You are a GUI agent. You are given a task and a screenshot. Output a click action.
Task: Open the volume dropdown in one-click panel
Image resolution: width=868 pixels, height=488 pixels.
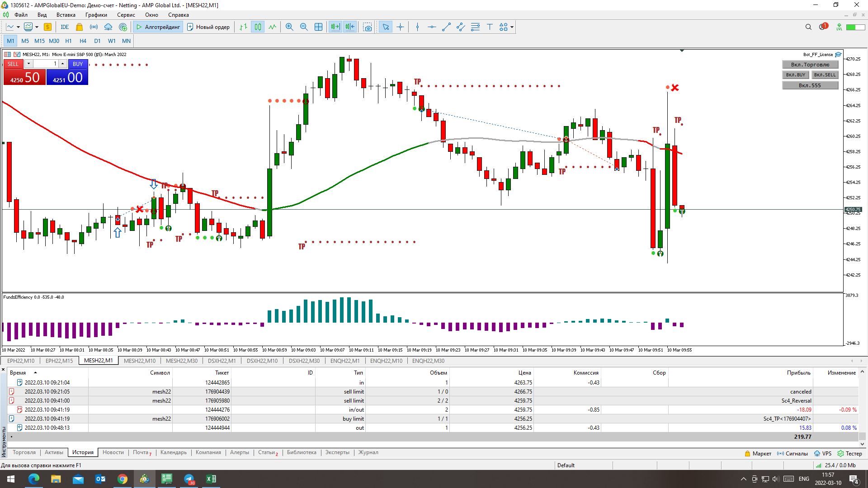pos(28,64)
